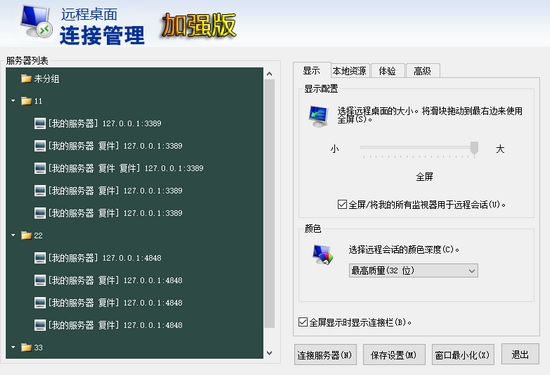
Task: Click the color palette icon in 颜色 section
Action: click(323, 255)
